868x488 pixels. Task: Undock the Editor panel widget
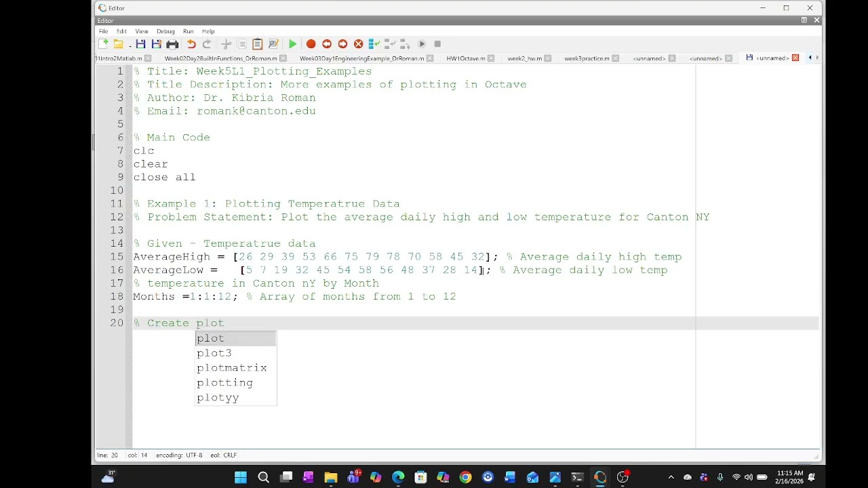click(804, 20)
